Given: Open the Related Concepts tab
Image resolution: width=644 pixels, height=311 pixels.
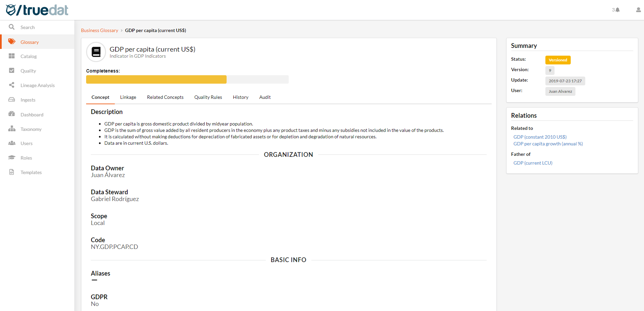Looking at the screenshot, I should 165,97.
